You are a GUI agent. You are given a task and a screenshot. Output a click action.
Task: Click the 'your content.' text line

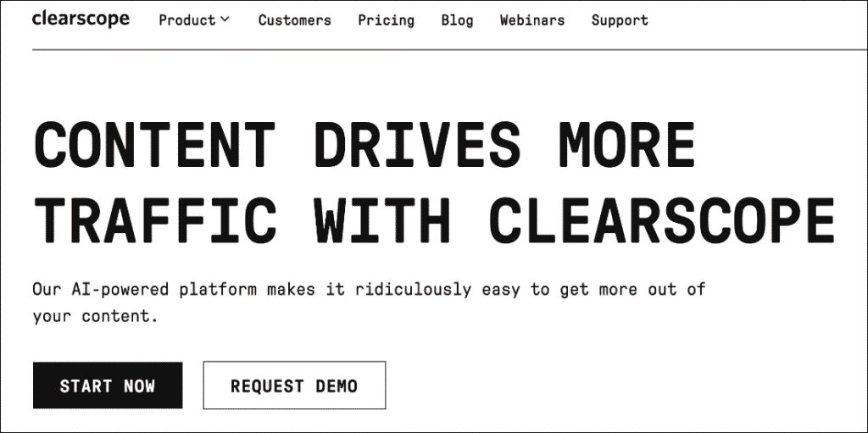tap(95, 317)
